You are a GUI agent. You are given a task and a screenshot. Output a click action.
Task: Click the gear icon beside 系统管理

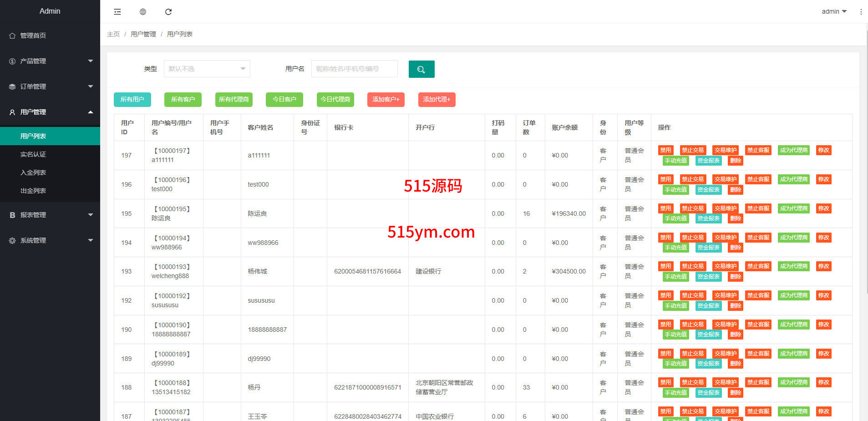[x=12, y=240]
